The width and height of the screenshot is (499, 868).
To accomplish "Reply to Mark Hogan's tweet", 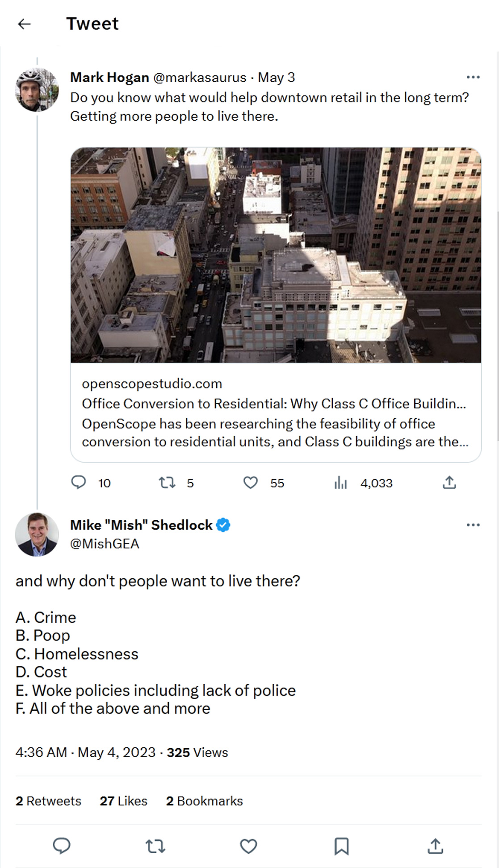I will (79, 483).
